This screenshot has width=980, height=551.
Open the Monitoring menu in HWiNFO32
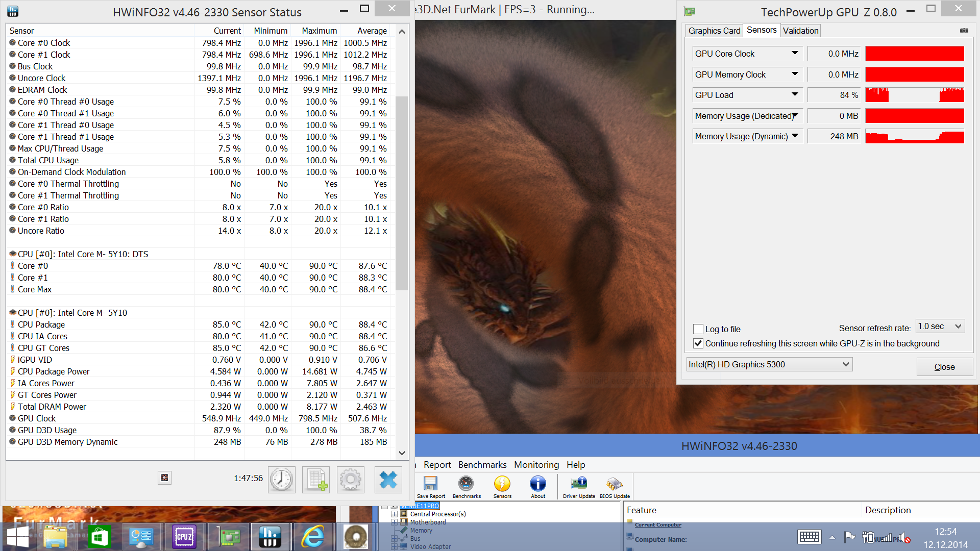tap(536, 465)
